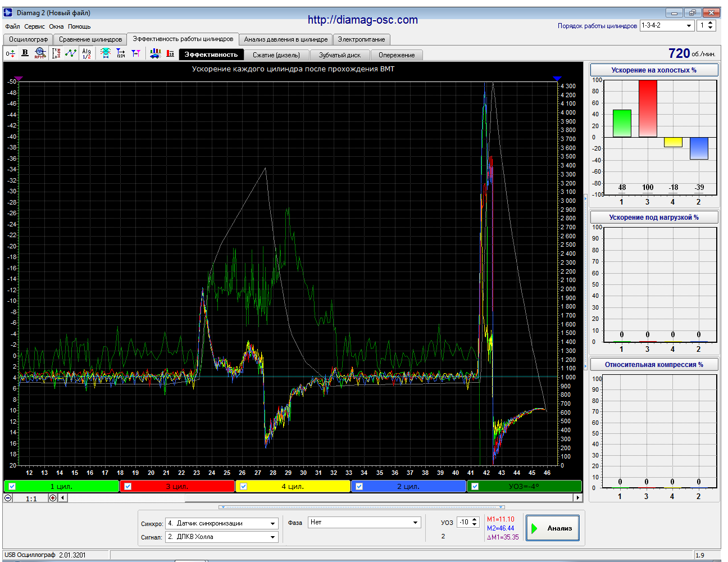The width and height of the screenshot is (728, 562).
Task: Click the Alg 1/2 algorithm icon
Action: tap(87, 53)
